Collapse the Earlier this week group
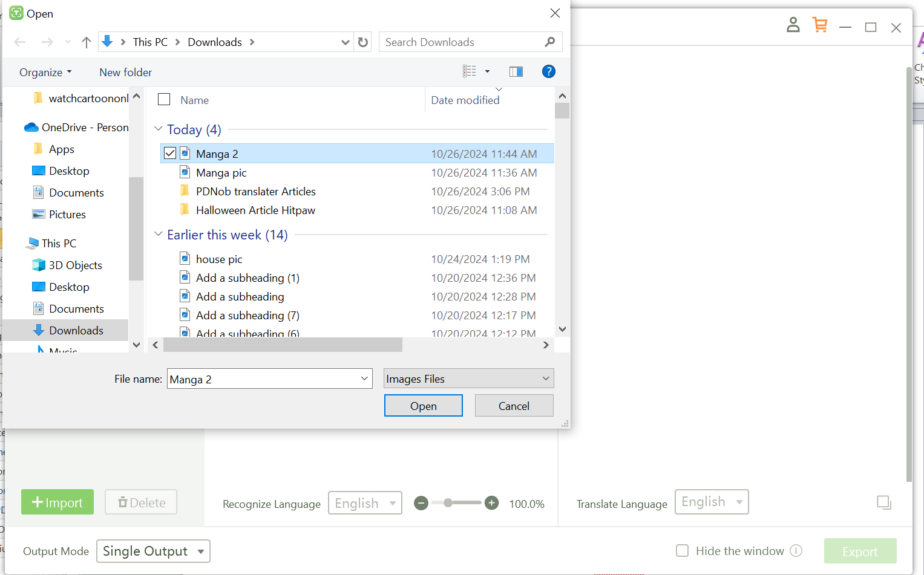Image resolution: width=924 pixels, height=575 pixels. click(159, 235)
